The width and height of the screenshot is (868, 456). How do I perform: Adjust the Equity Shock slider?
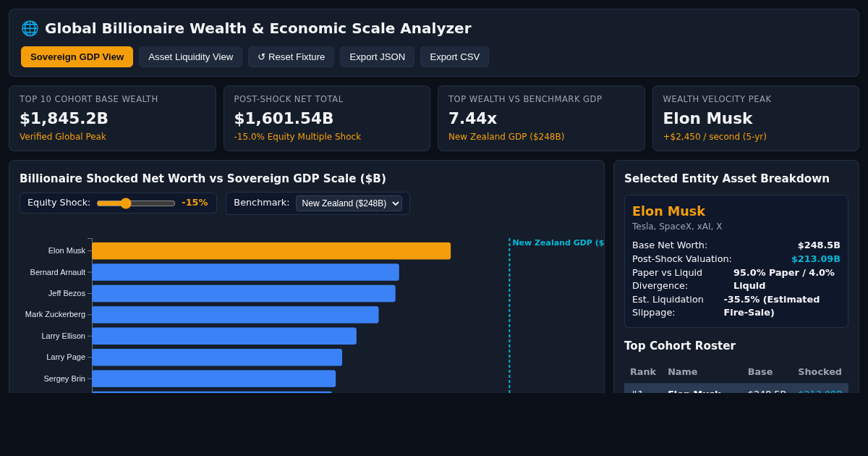click(x=136, y=203)
